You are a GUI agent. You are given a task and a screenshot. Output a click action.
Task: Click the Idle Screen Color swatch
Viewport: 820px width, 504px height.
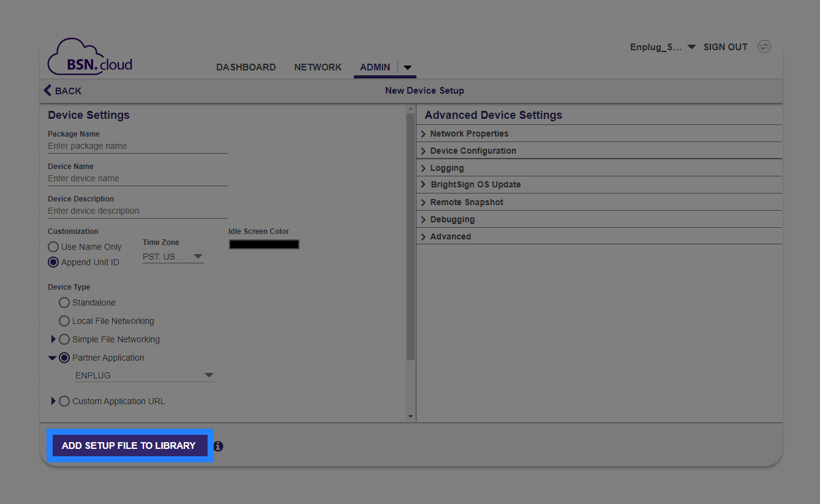(264, 244)
